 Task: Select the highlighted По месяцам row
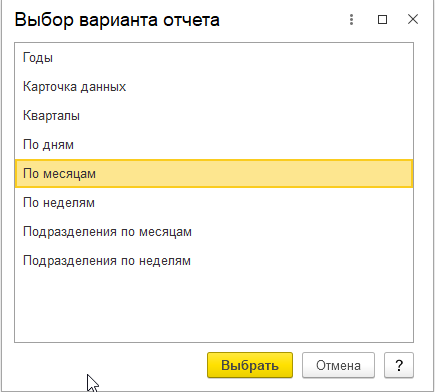click(214, 174)
